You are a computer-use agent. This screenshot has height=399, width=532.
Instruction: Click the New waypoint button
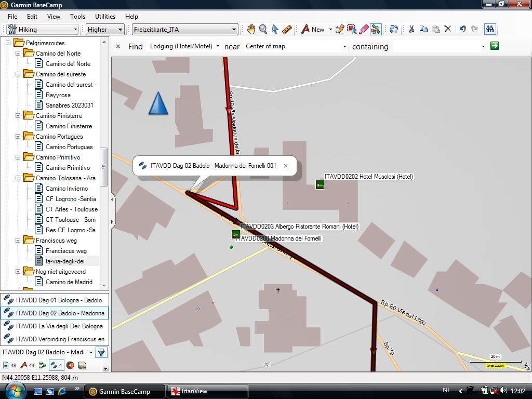point(313,30)
